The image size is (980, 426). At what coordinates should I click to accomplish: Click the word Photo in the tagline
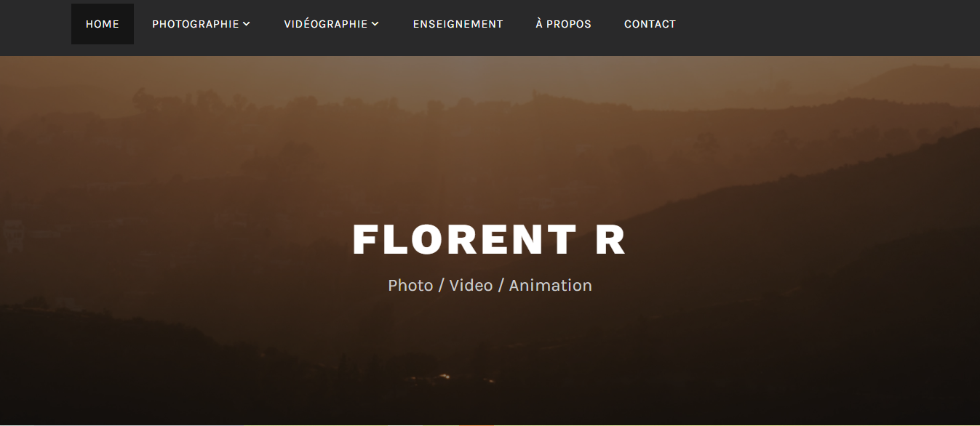(410, 285)
